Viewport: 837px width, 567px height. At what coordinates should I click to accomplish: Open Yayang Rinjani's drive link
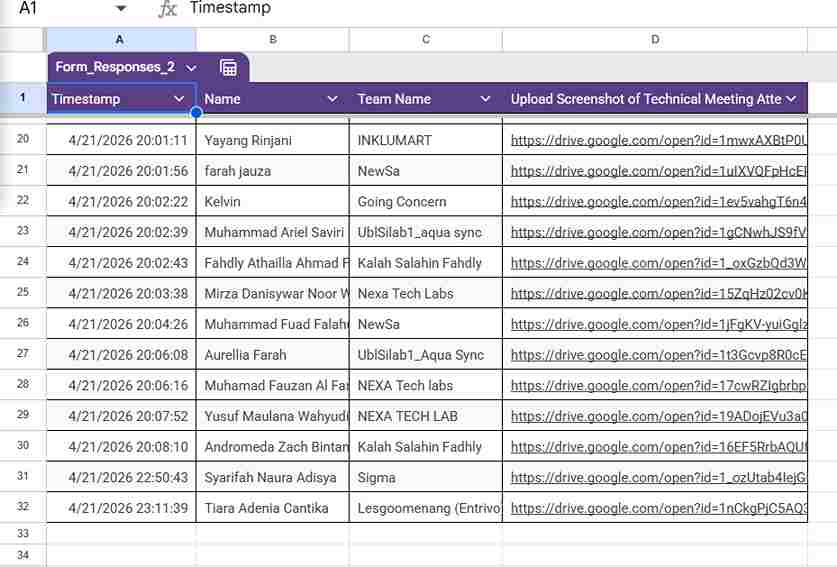pos(659,140)
